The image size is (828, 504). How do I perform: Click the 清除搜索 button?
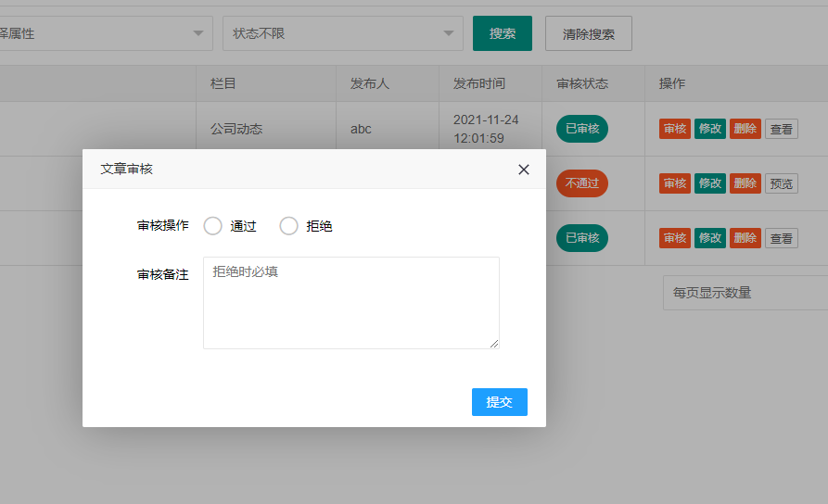(588, 33)
